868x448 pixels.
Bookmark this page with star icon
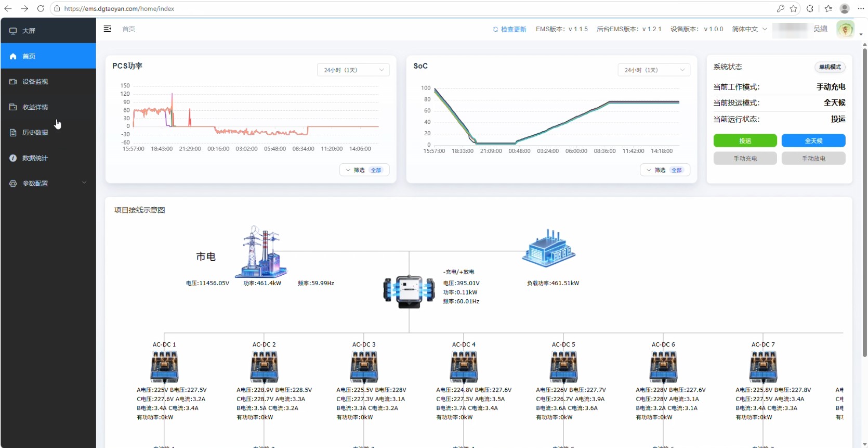[x=794, y=8]
